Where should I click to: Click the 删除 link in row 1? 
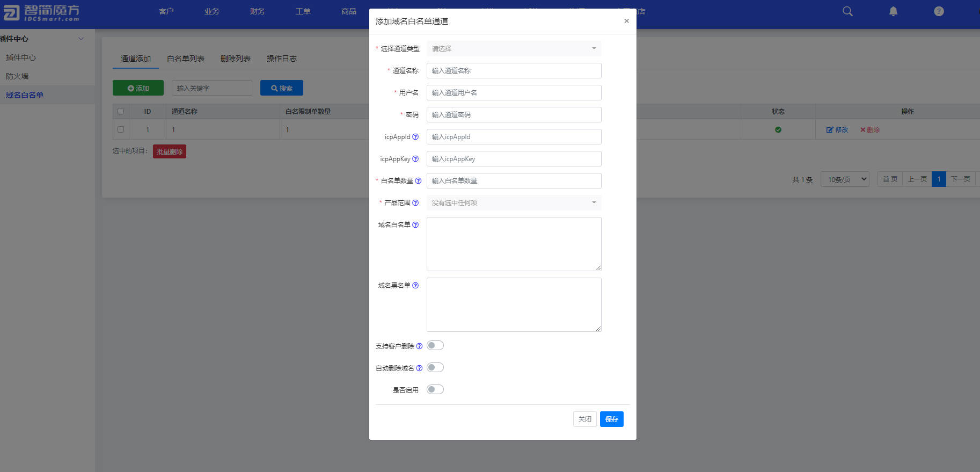pyautogui.click(x=870, y=129)
